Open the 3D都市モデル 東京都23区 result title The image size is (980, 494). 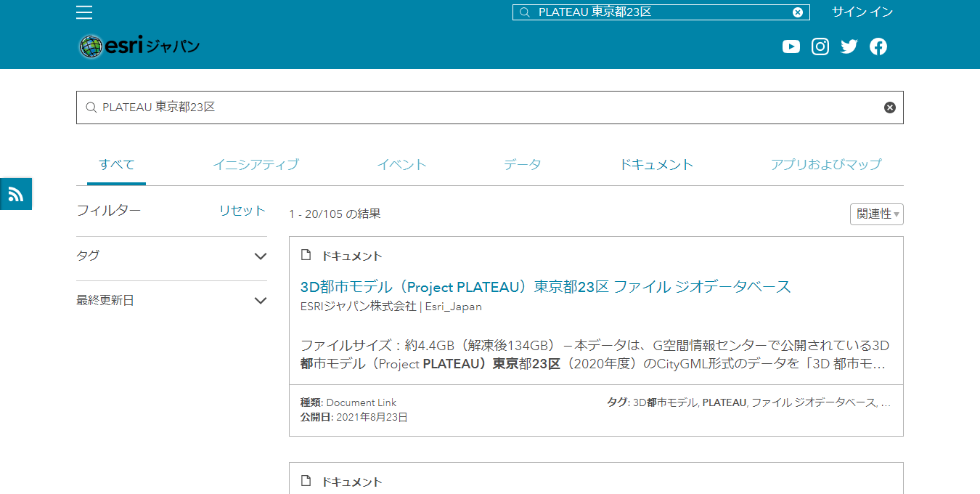click(545, 287)
